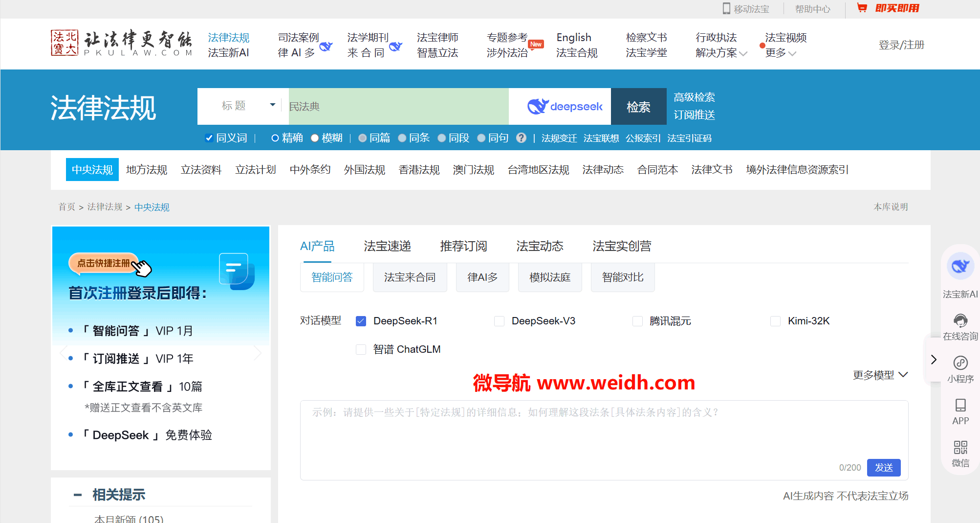This screenshot has width=980, height=523.
Task: Expand the 更多模型 list
Action: [x=880, y=375]
